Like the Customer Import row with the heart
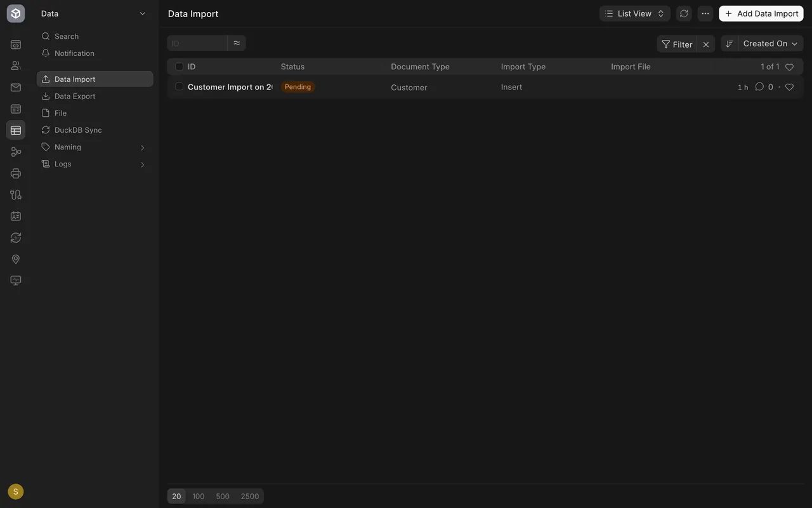 [x=790, y=87]
